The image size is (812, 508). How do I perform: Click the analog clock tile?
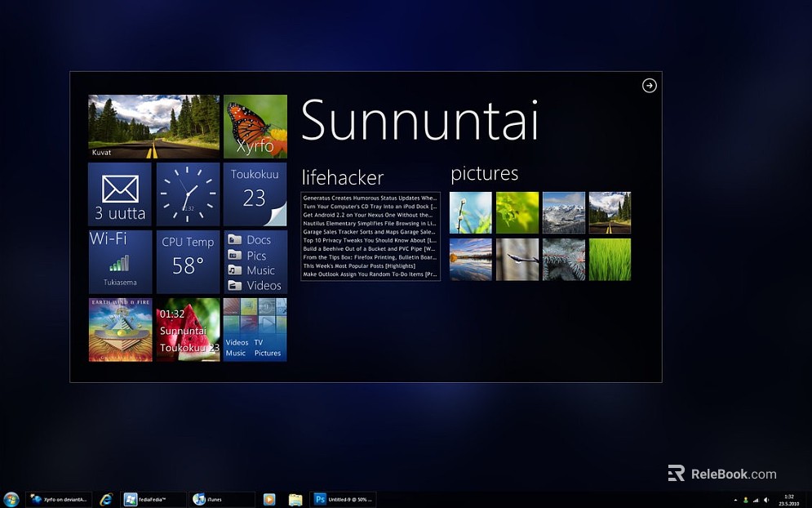tap(188, 194)
